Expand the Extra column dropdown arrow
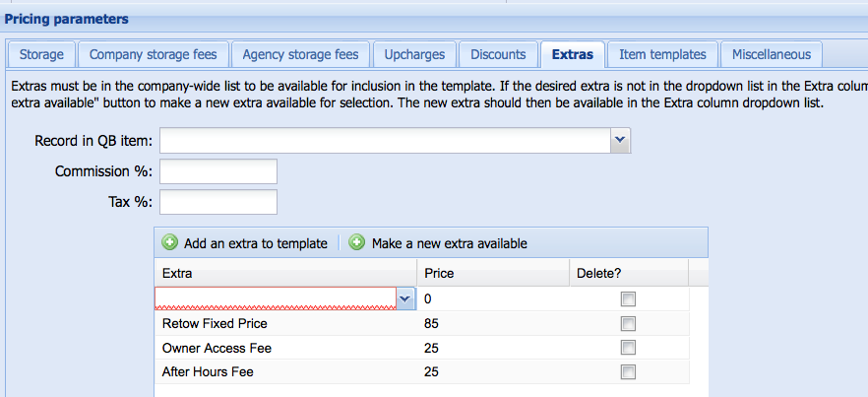This screenshot has width=868, height=397. (x=404, y=298)
